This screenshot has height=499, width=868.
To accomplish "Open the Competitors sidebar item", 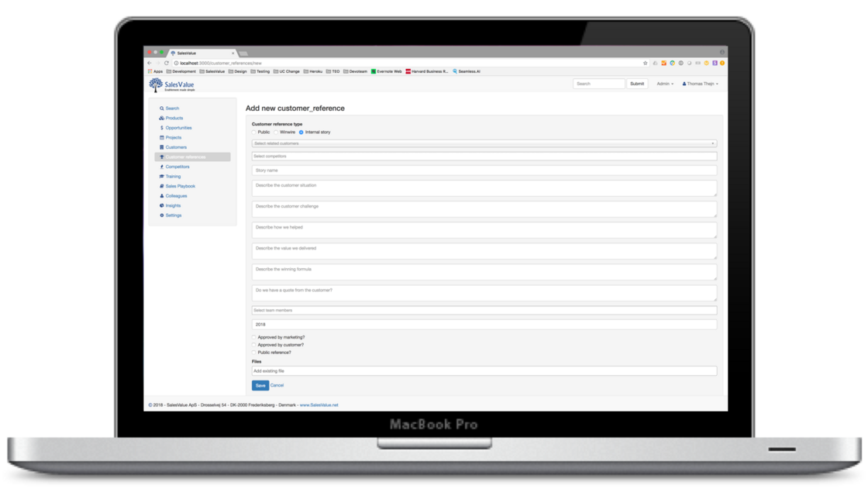I will (x=177, y=167).
